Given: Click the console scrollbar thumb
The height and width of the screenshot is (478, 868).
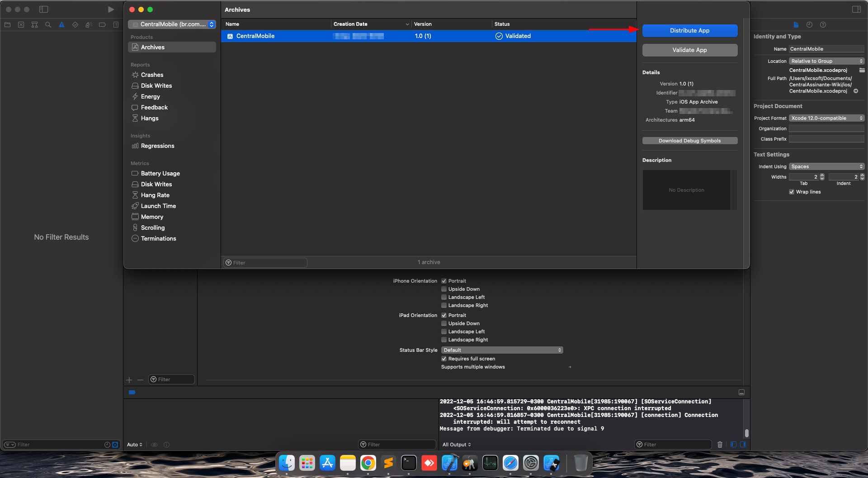Looking at the screenshot, I should [747, 433].
